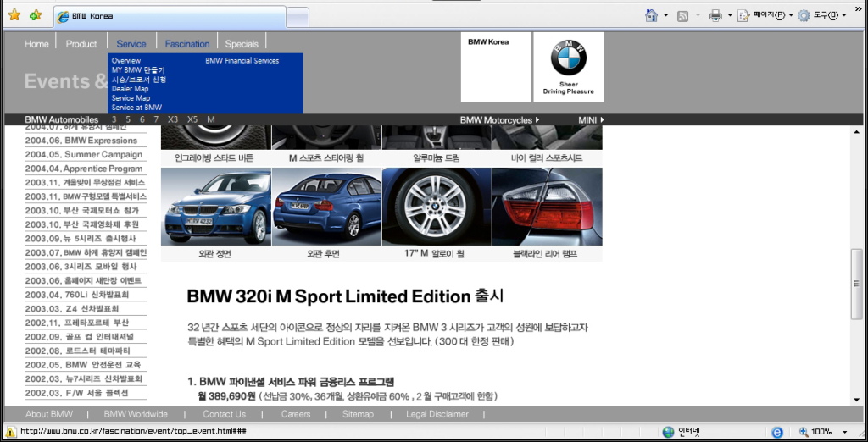Open 2003.10. 부산 국제모터쇼 참가 event
The width and height of the screenshot is (868, 442).
(82, 211)
